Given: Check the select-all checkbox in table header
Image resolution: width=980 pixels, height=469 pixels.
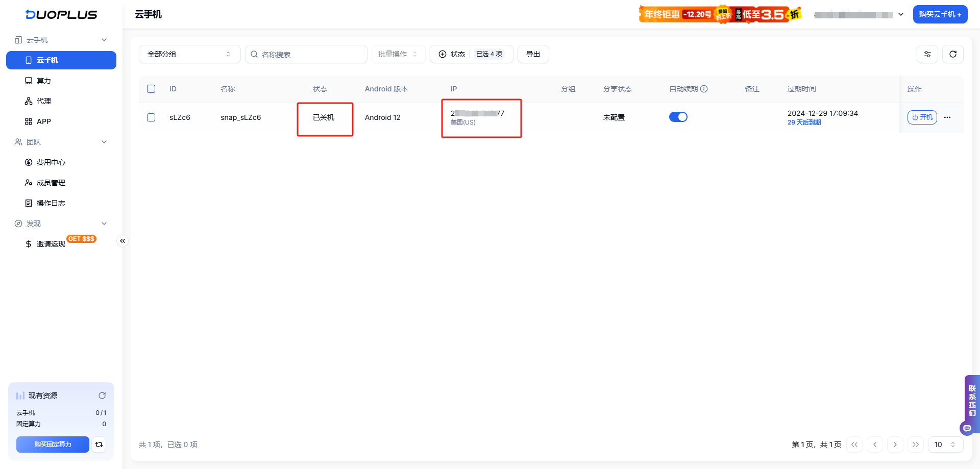Looking at the screenshot, I should coord(151,88).
